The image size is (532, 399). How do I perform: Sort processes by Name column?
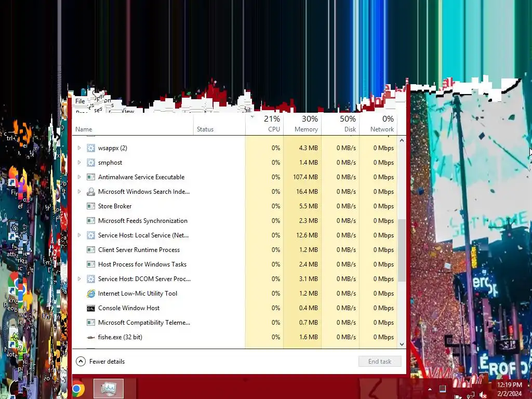click(132, 124)
